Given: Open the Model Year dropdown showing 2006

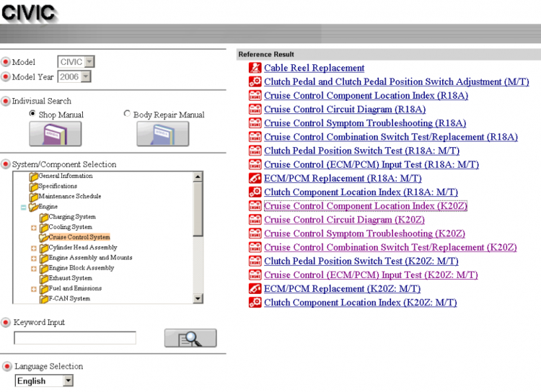Looking at the screenshot, I should [x=74, y=76].
